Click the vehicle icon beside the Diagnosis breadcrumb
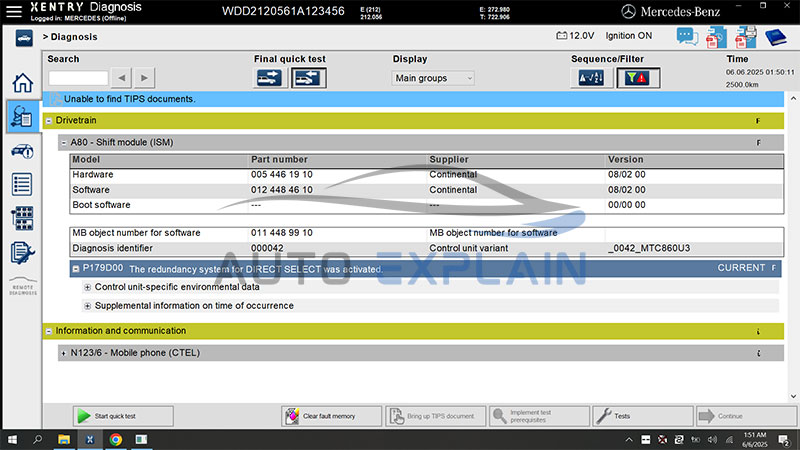The width and height of the screenshot is (800, 450). pos(23,38)
